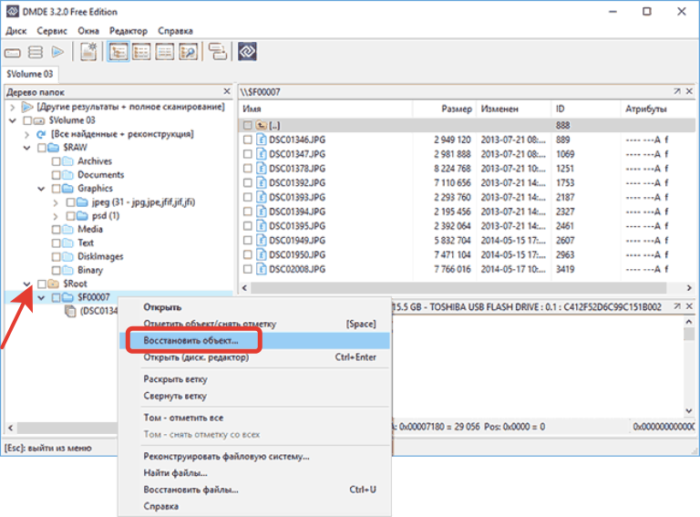
Task: Toggle the file list panel toolbar icon
Action: 142,52
